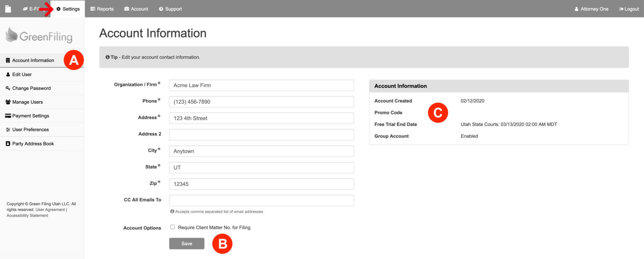Enable Require Client Matter No. for Filing
Image resolution: width=644 pixels, height=259 pixels.
coord(172,227)
